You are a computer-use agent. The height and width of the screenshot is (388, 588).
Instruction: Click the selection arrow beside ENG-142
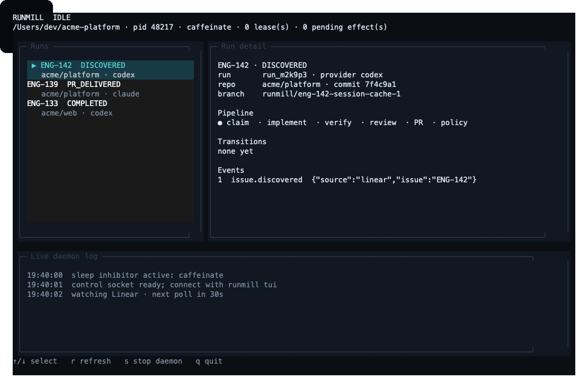(x=34, y=66)
